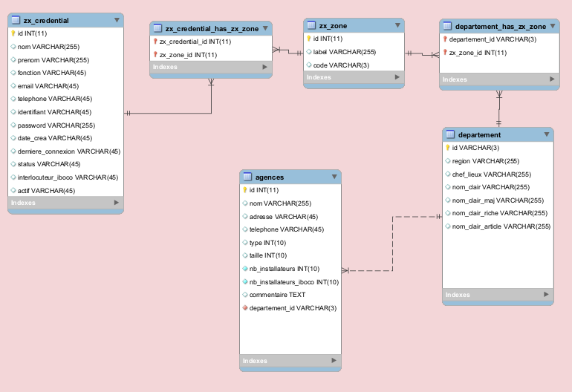Click the zx_zone table icon
This screenshot has height=392, width=572.
311,25
